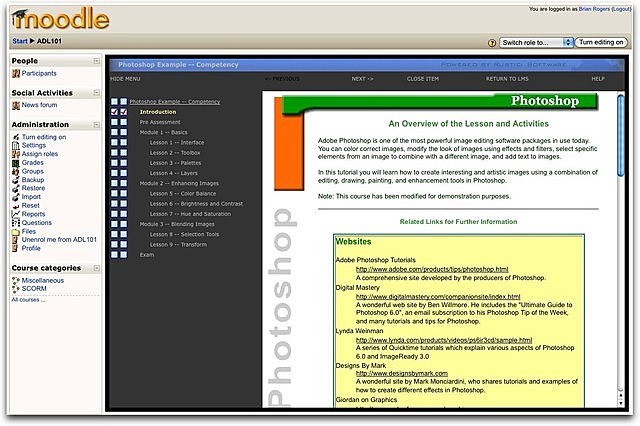This screenshot has height=426, width=640.
Task: Toggle first checkbox beside Module 2 -- Enhancing Images
Action: click(x=114, y=183)
